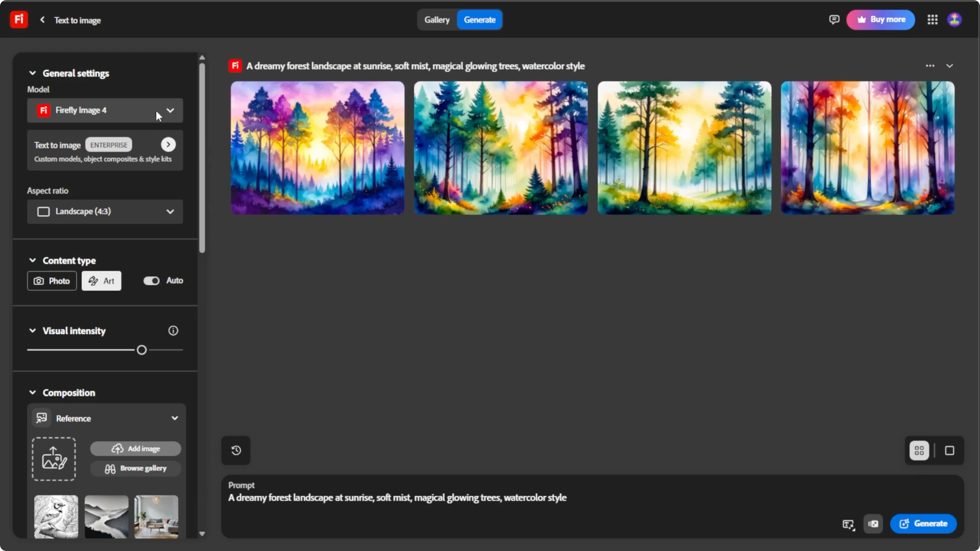Click the blue Generate button
The image size is (980, 551).
click(x=923, y=524)
